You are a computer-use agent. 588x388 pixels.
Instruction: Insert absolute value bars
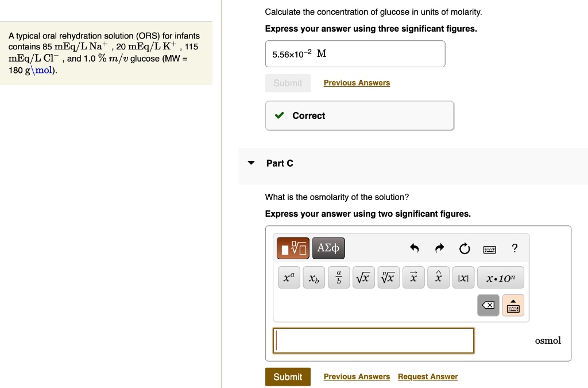(x=463, y=277)
